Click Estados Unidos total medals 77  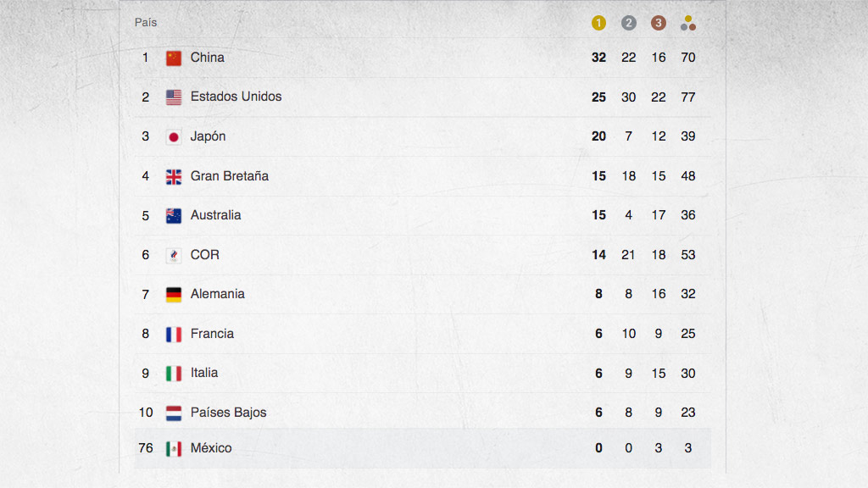click(688, 97)
